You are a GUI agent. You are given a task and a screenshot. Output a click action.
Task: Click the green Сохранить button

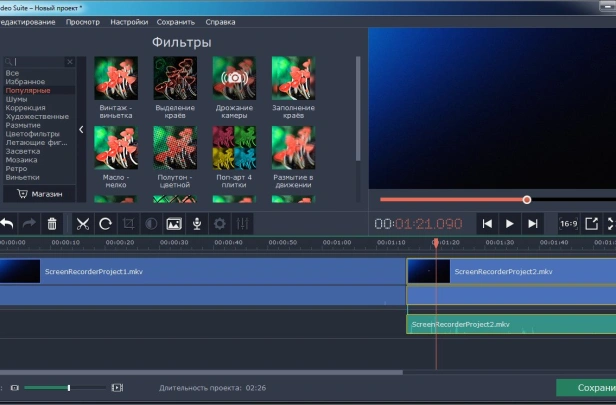pyautogui.click(x=586, y=388)
